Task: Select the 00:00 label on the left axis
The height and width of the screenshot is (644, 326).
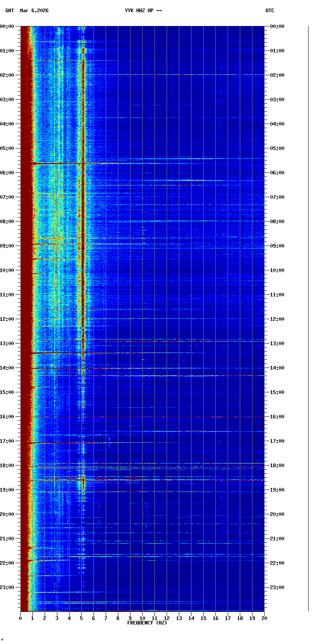Action: click(7, 26)
